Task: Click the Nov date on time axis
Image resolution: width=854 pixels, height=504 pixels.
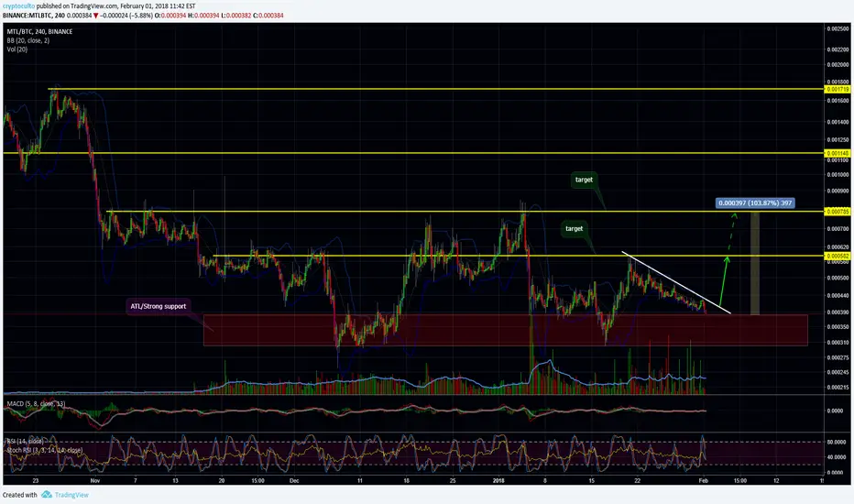Action: [x=95, y=480]
